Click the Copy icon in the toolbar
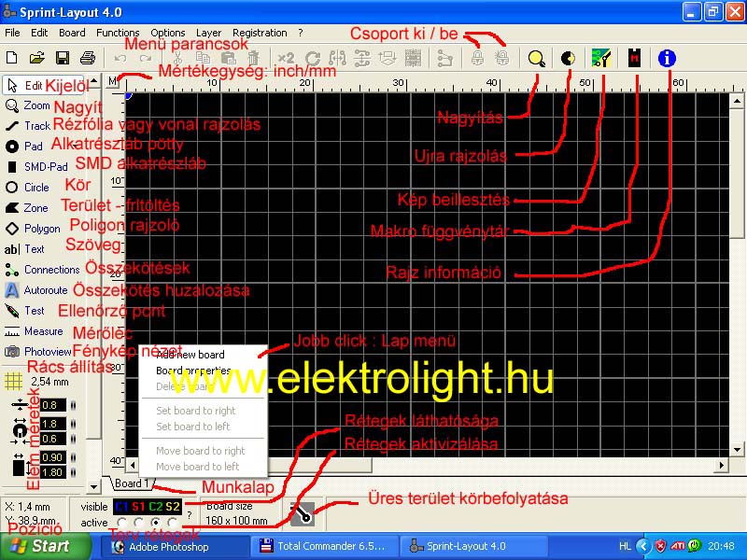The width and height of the screenshot is (747, 560). (x=204, y=59)
